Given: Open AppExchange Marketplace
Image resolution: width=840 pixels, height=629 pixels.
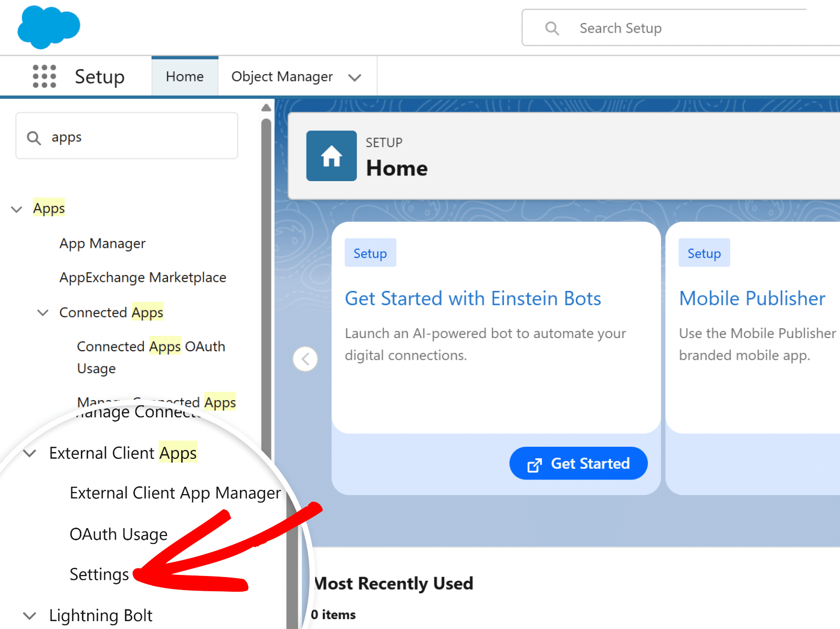Looking at the screenshot, I should (143, 277).
